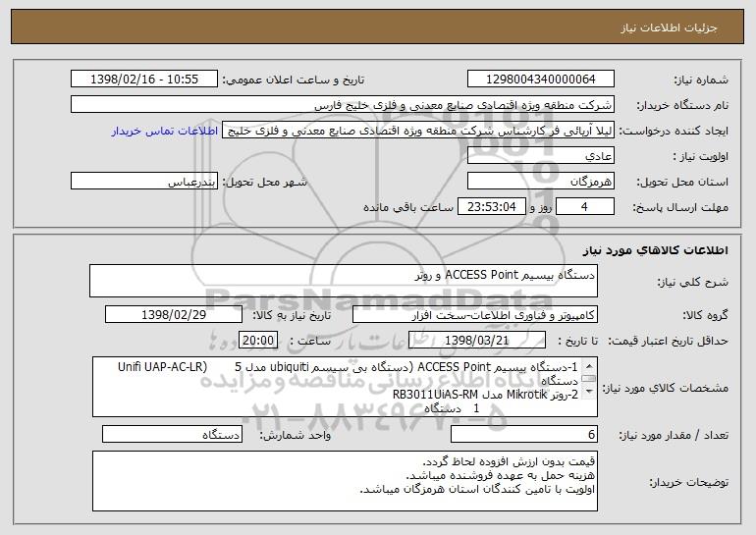The image size is (756, 535).
Task: Click the label مهلت ارسال پاسخ
Action: tap(680, 207)
